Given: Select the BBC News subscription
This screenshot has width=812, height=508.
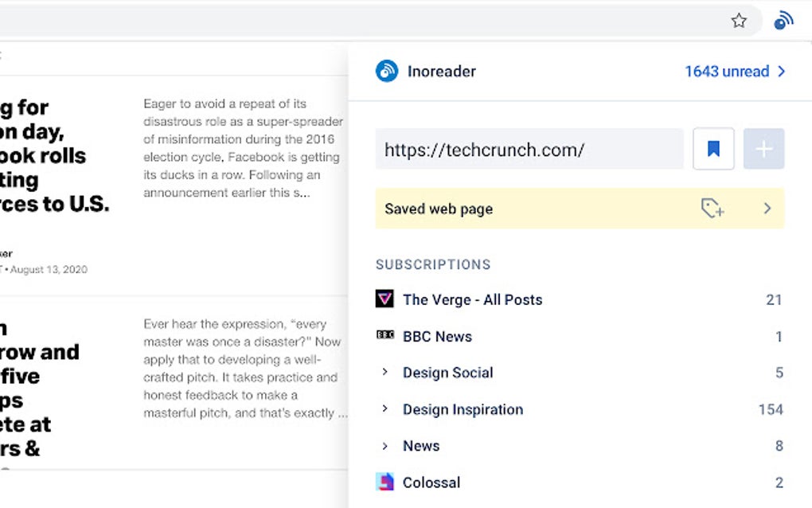Looking at the screenshot, I should coord(438,336).
